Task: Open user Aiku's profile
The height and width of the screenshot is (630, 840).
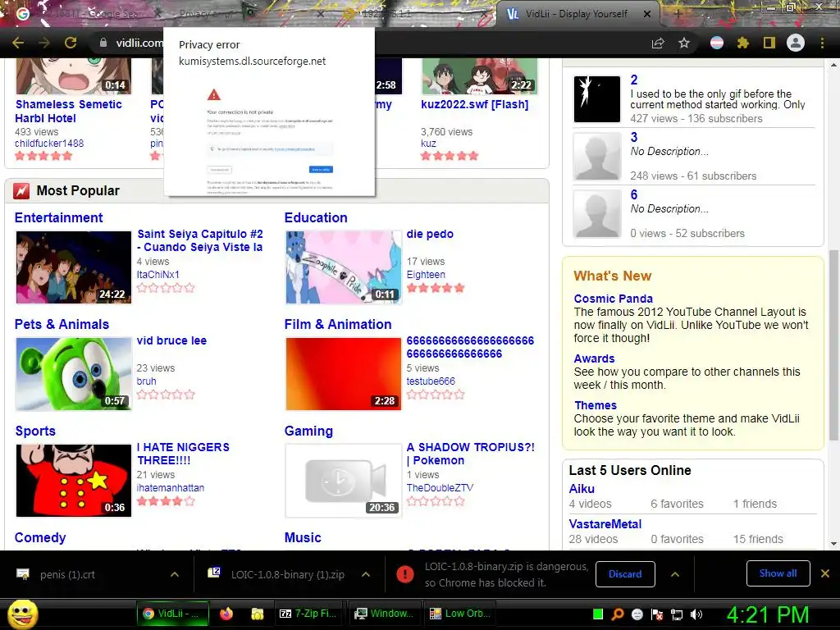Action: tap(582, 489)
